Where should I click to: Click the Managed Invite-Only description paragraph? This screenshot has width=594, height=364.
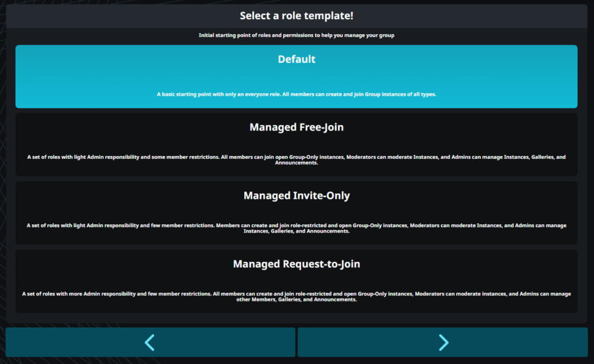296,228
